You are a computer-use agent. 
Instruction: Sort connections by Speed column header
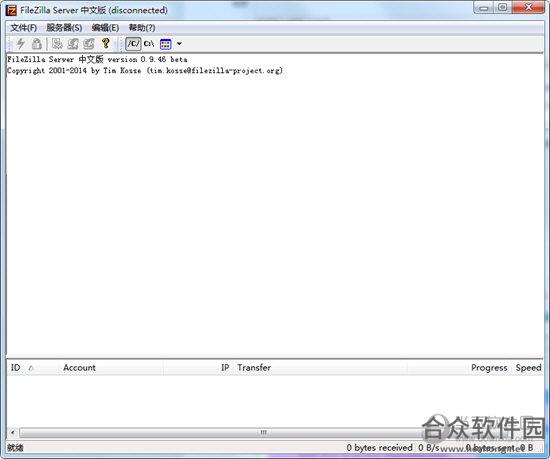[x=528, y=367]
